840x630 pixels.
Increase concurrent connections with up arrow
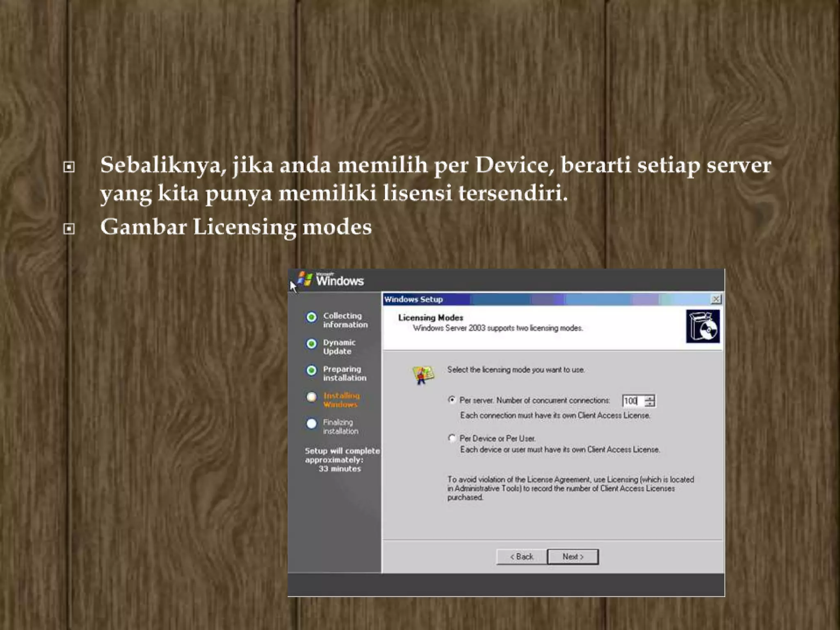coord(650,397)
